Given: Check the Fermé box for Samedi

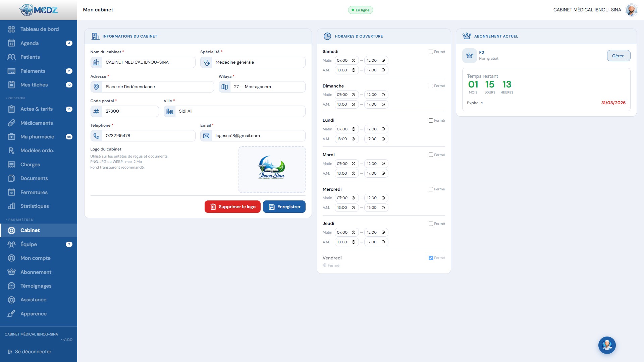Looking at the screenshot, I should [431, 52].
